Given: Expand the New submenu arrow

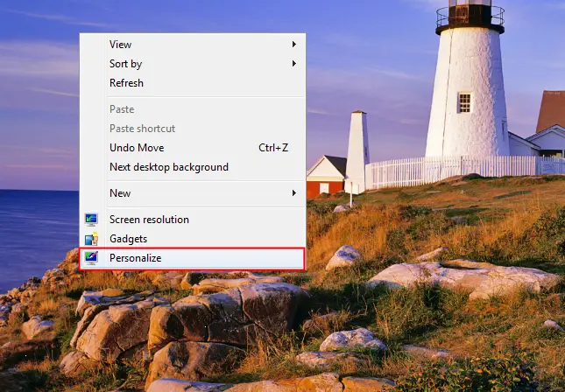Looking at the screenshot, I should (x=294, y=193).
